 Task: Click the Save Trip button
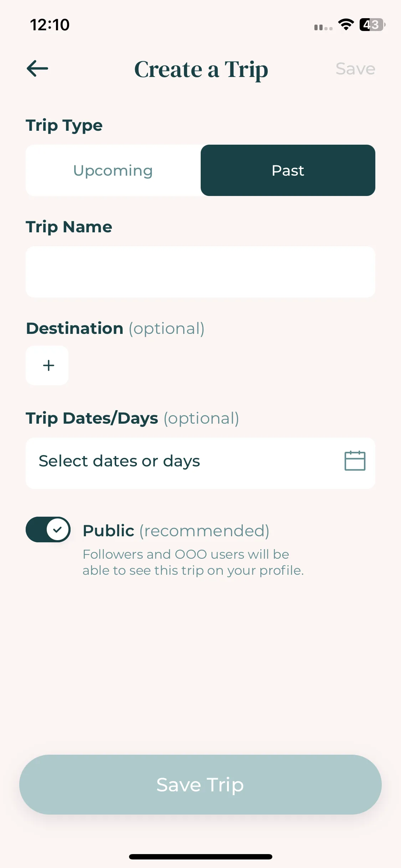point(200,784)
